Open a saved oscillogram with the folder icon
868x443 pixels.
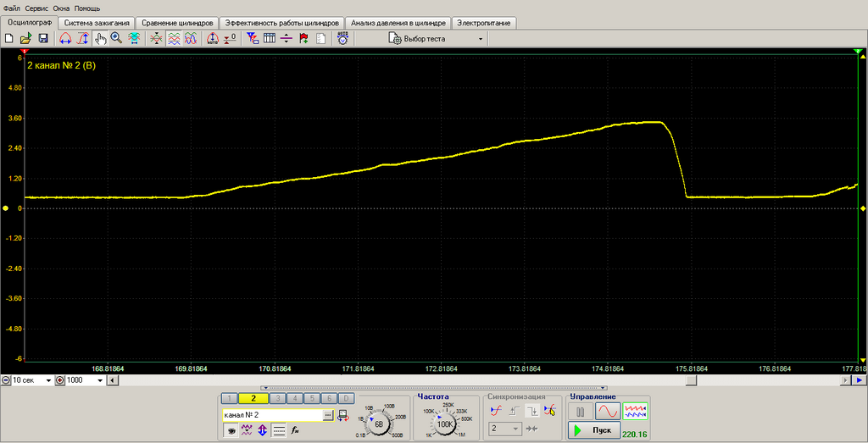point(25,39)
